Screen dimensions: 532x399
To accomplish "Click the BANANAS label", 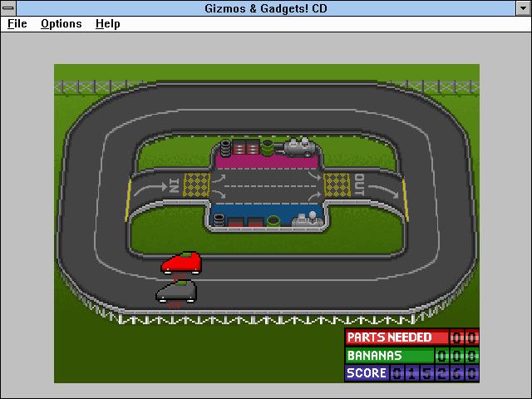I will point(375,356).
